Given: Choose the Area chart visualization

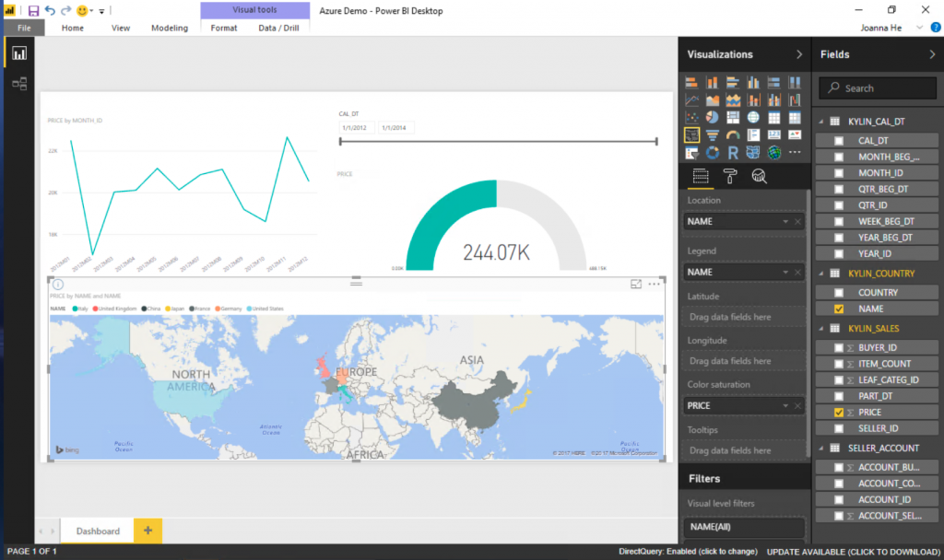Looking at the screenshot, I should point(713,99).
